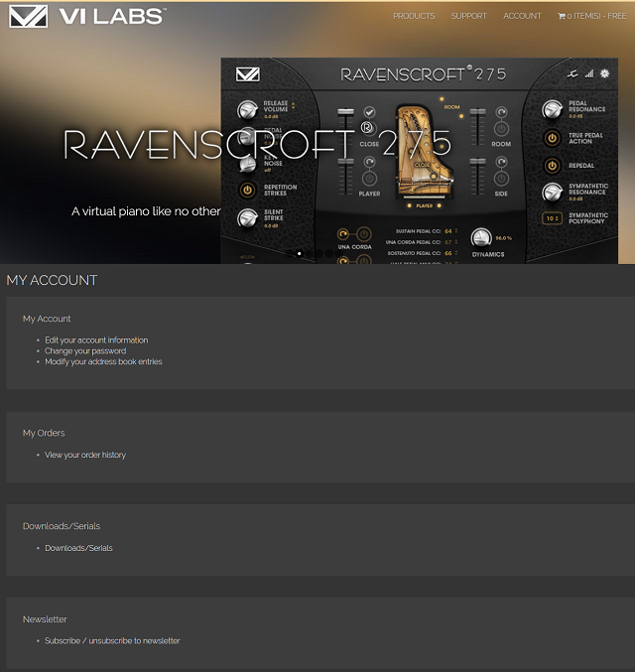The width and height of the screenshot is (635, 672).
Task: Click the VI logo inside the plugin banner
Action: 248,74
